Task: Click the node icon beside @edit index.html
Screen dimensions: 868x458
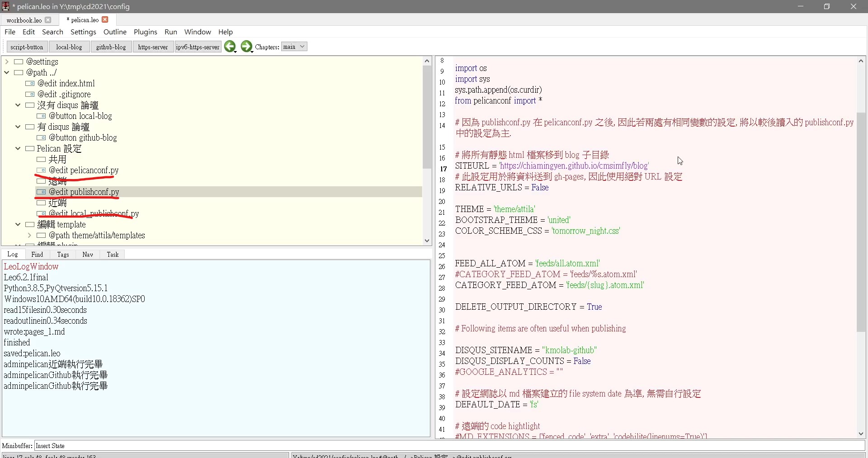Action: click(x=30, y=84)
